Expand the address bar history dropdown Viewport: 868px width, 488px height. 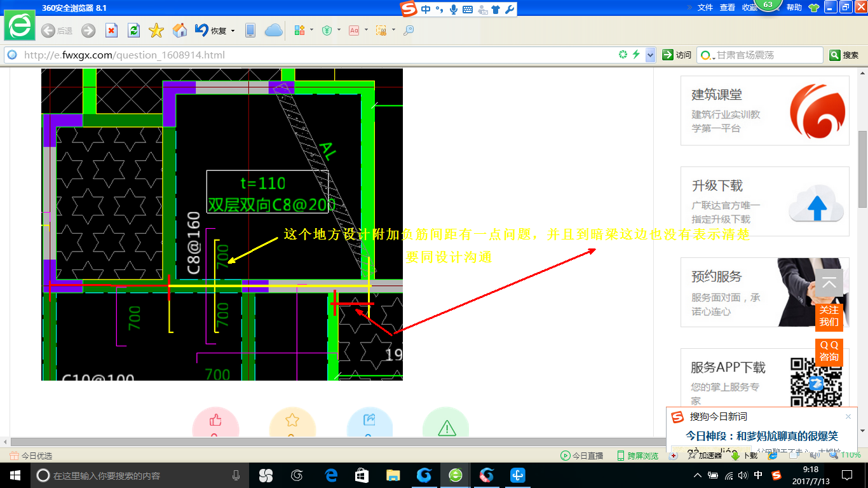click(650, 55)
